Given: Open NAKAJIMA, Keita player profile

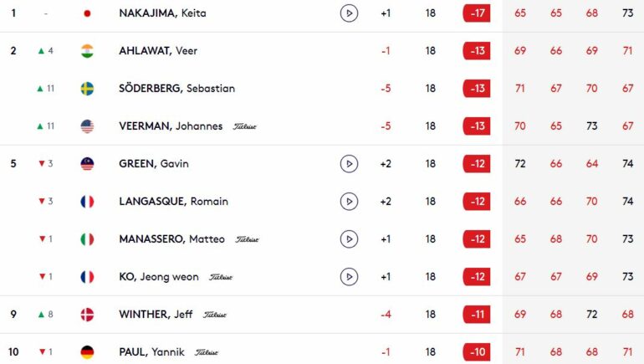Looking at the screenshot, I should point(162,13).
